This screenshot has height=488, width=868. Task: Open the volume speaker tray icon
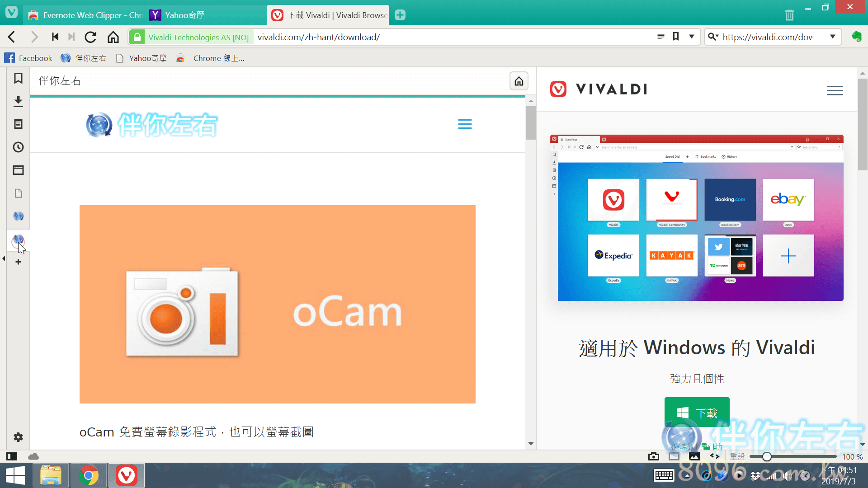click(x=788, y=475)
